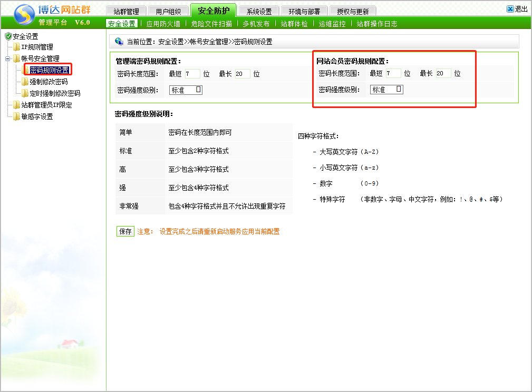The image size is (532, 392).
Task: Click the folder icon beside 敏感字设置
Action: click(x=16, y=117)
